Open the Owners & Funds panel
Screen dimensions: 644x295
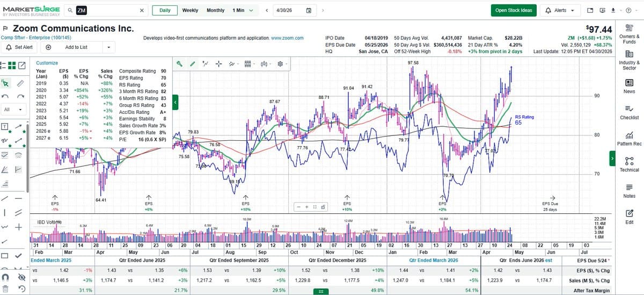click(629, 33)
